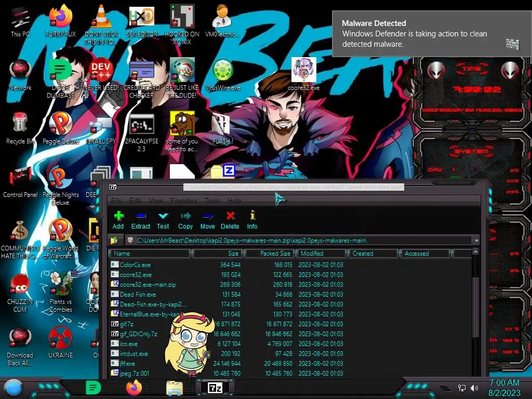Viewport: 532px width, 399px height.
Task: Open the Favorites menu
Action: pyautogui.click(x=183, y=201)
